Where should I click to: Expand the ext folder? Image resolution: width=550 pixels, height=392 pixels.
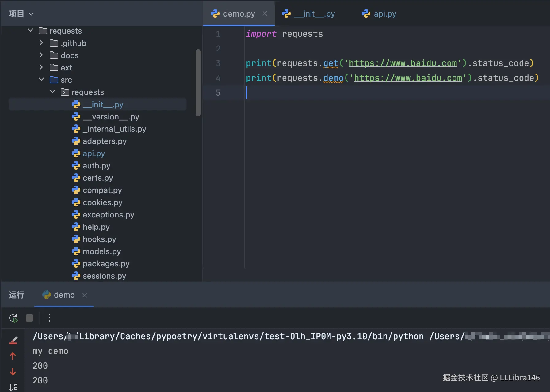41,67
